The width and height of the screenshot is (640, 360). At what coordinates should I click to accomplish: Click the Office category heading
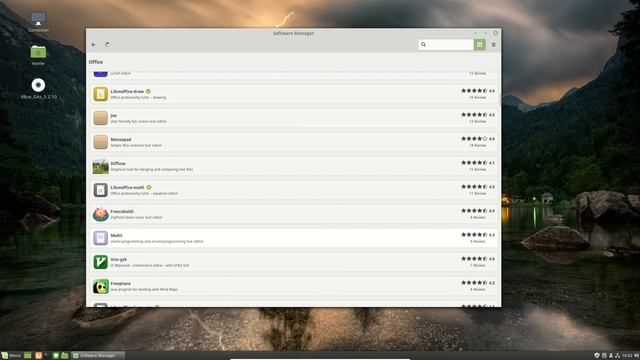pyautogui.click(x=96, y=62)
